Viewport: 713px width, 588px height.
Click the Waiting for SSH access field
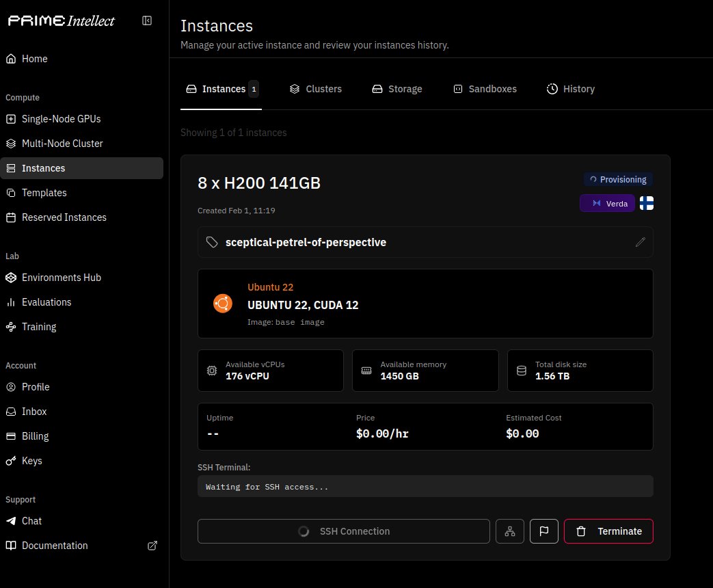[x=425, y=486]
